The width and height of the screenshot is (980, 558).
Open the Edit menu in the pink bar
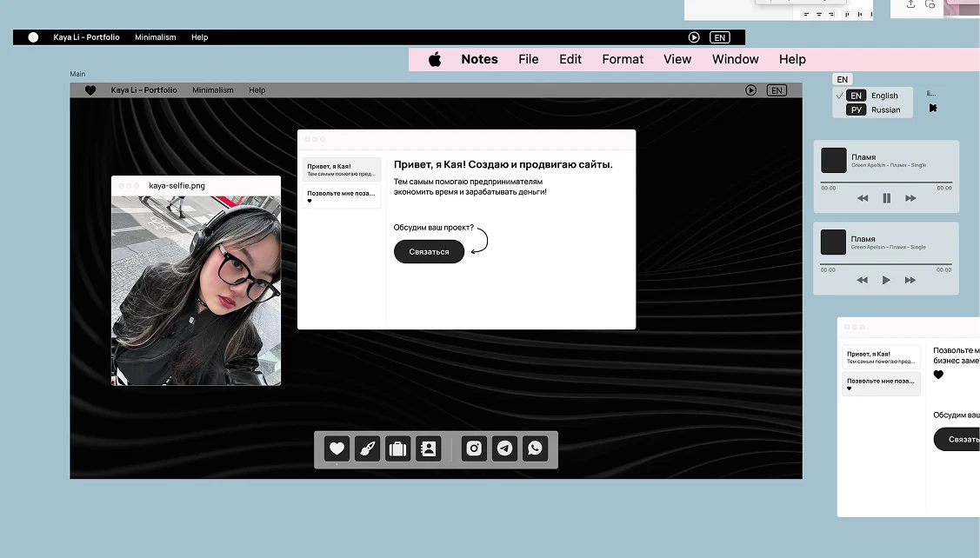click(570, 59)
